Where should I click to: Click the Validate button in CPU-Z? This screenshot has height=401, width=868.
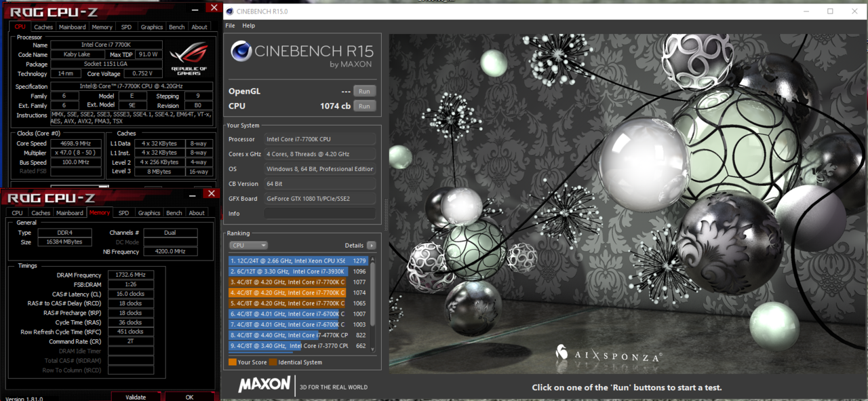(136, 397)
